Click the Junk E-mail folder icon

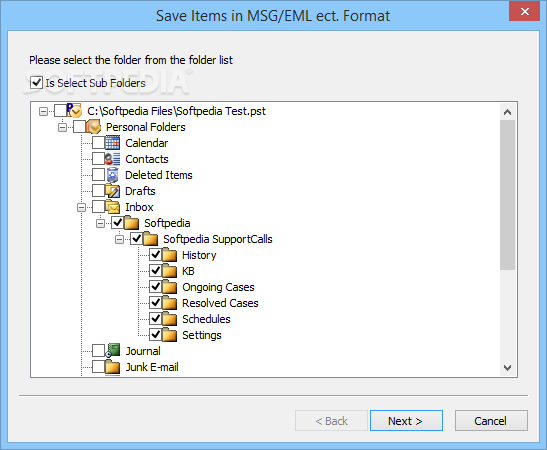112,367
